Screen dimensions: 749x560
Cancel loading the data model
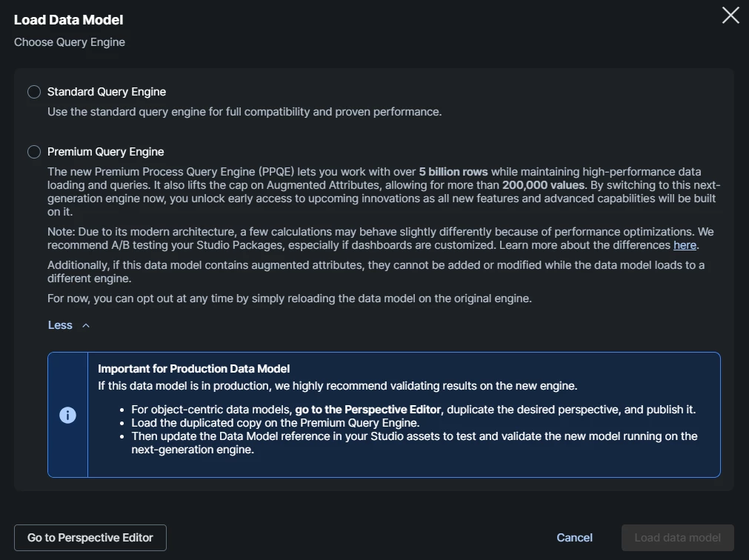click(574, 538)
